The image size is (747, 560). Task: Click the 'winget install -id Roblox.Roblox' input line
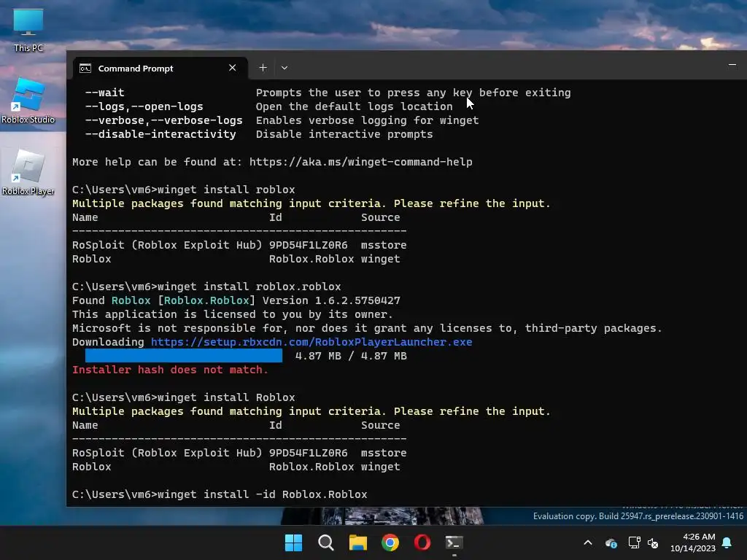[220, 494]
